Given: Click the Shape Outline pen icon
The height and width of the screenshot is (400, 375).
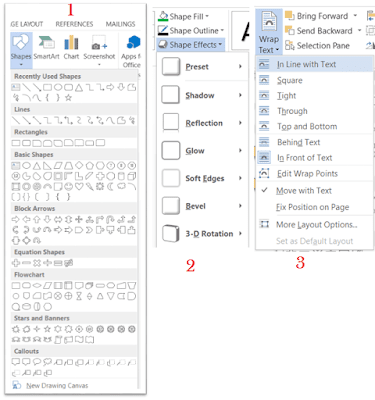Looking at the screenshot, I should [163, 31].
